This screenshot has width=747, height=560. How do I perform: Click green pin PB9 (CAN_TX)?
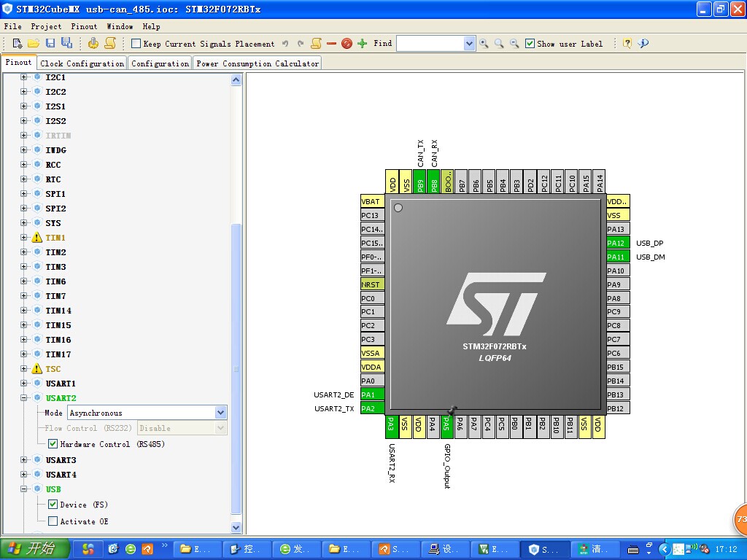[419, 182]
